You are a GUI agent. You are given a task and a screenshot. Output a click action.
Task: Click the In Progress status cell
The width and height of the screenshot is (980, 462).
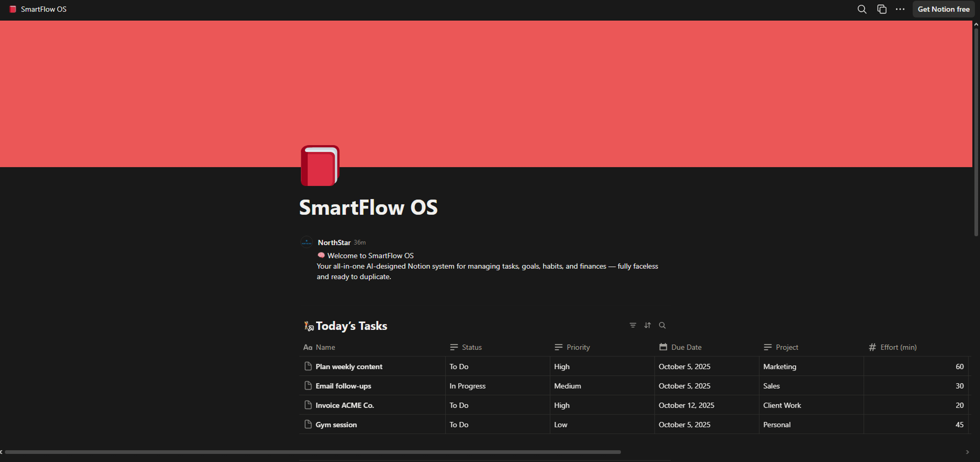497,386
